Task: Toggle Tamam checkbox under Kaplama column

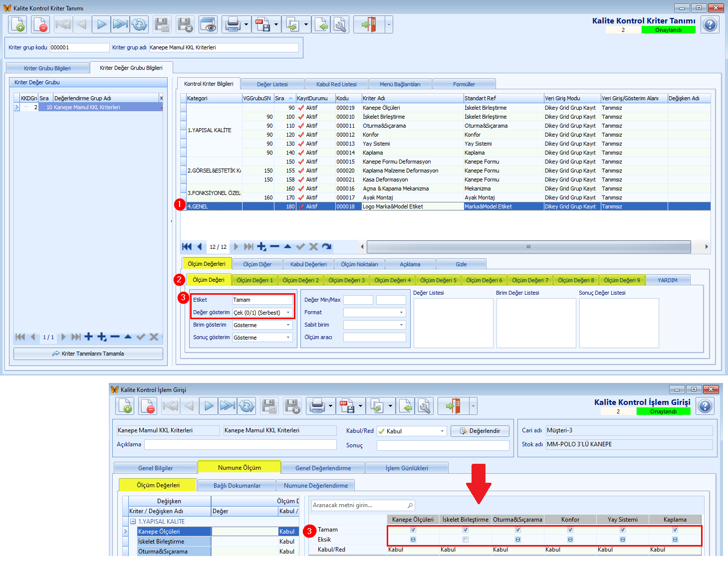Action: 675,530
